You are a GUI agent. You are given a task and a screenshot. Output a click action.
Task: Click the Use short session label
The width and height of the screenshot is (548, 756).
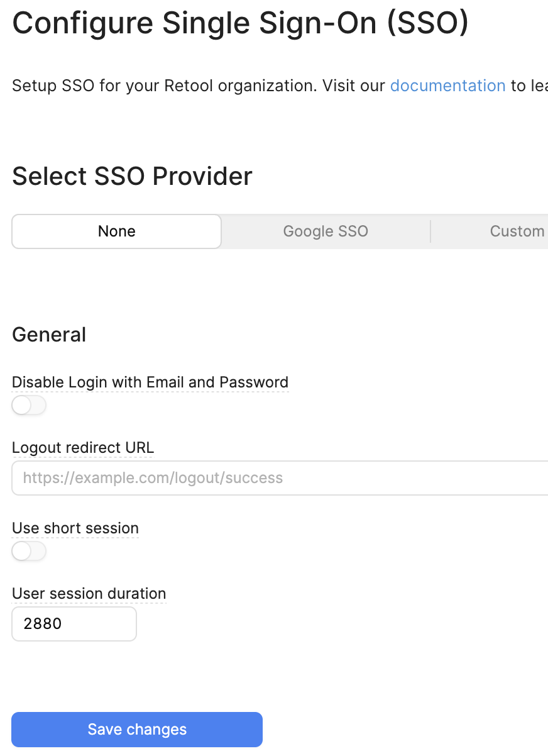click(75, 528)
